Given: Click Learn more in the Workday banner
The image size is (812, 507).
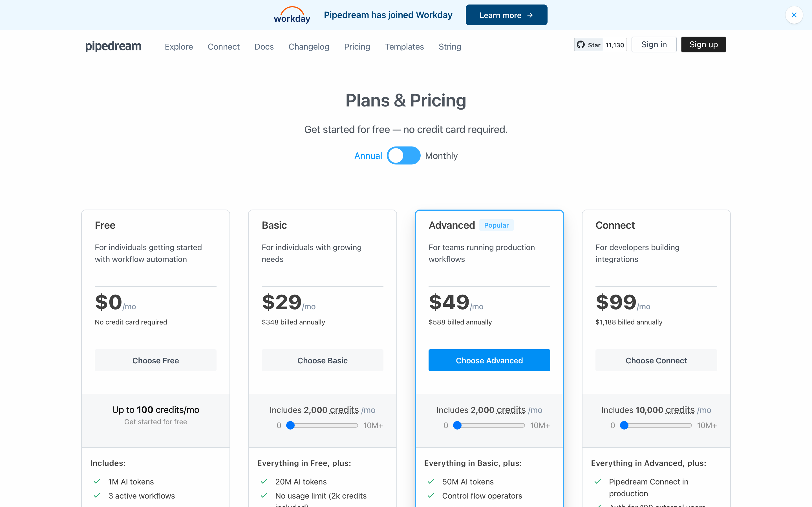Looking at the screenshot, I should pos(506,15).
